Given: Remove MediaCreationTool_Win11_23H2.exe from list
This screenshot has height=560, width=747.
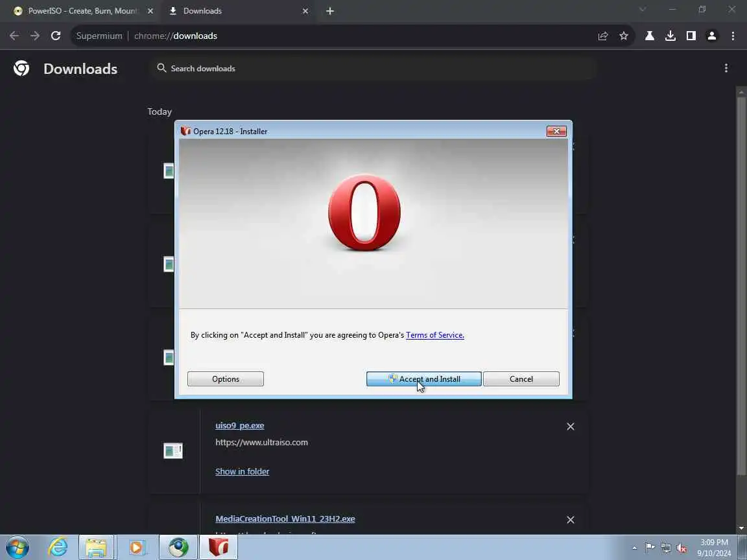Looking at the screenshot, I should 570,520.
